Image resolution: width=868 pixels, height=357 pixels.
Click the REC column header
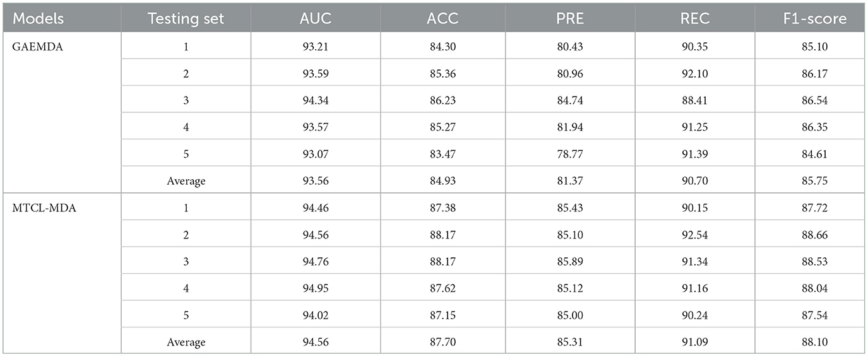point(695,18)
